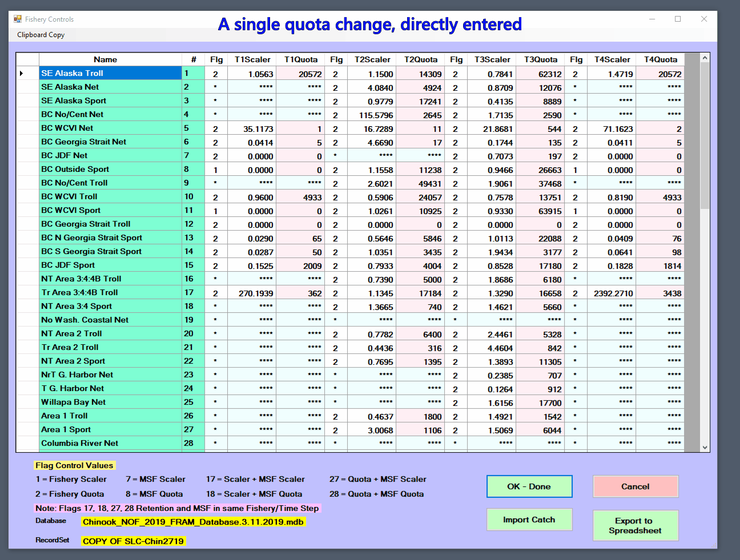The height and width of the screenshot is (560, 740).
Task: Click the T1Scaler column header
Action: [x=252, y=59]
